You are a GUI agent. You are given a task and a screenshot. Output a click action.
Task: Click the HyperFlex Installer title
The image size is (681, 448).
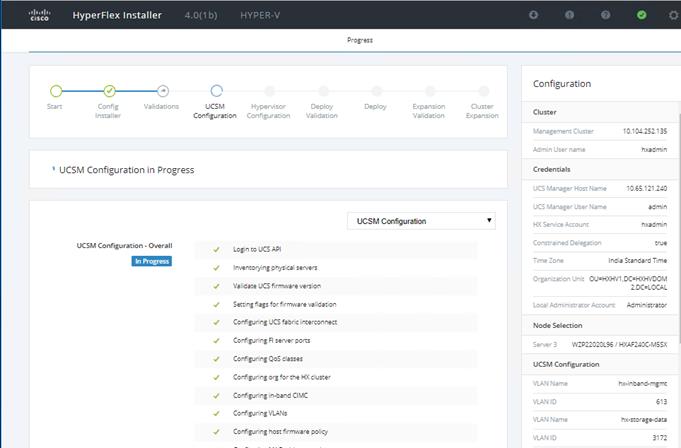(x=117, y=15)
